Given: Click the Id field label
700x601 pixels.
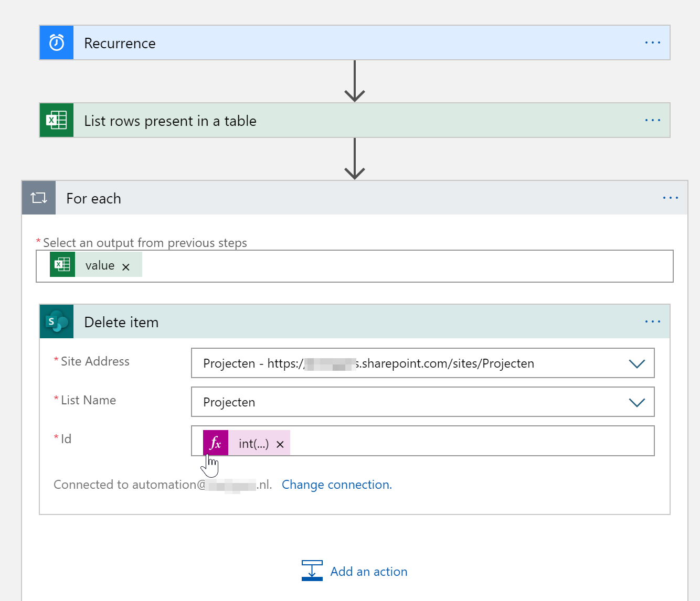Looking at the screenshot, I should (x=66, y=439).
